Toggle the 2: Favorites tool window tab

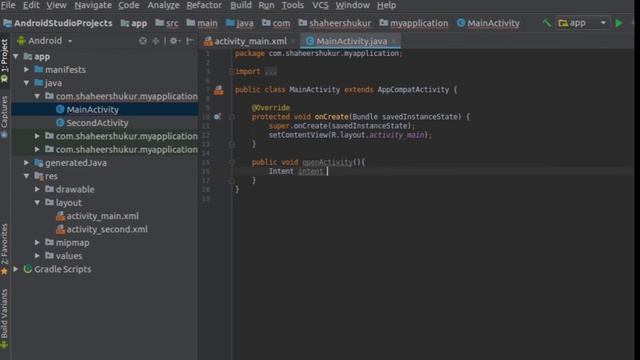[x=4, y=249]
